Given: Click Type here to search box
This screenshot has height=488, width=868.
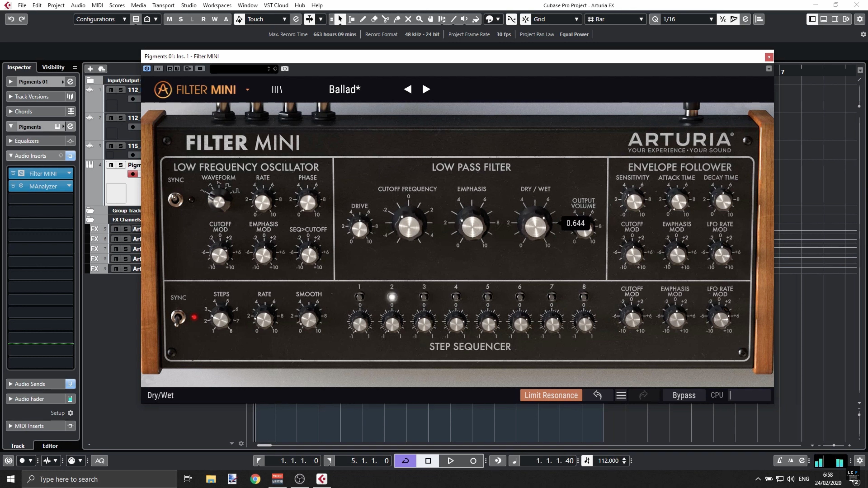Looking at the screenshot, I should (x=99, y=479).
